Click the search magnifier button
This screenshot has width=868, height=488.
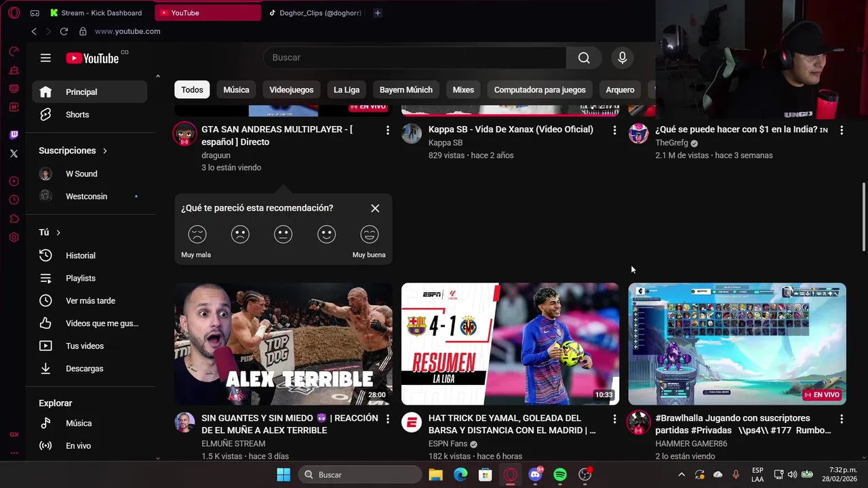(x=584, y=58)
